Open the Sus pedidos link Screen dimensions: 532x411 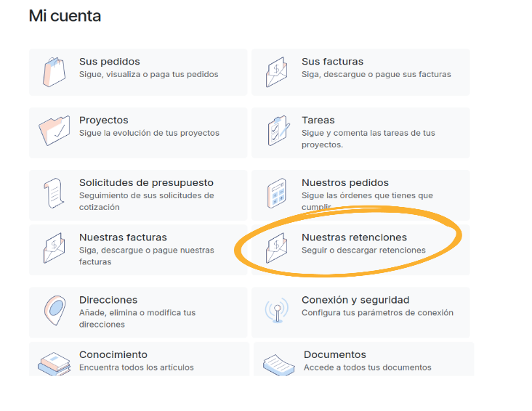(110, 62)
